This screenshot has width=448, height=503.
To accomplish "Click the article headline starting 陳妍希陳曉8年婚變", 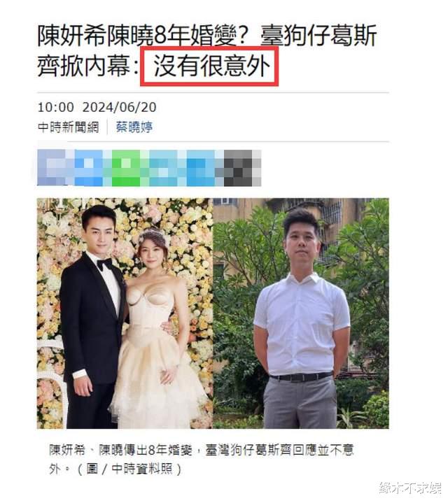I will pos(207,50).
